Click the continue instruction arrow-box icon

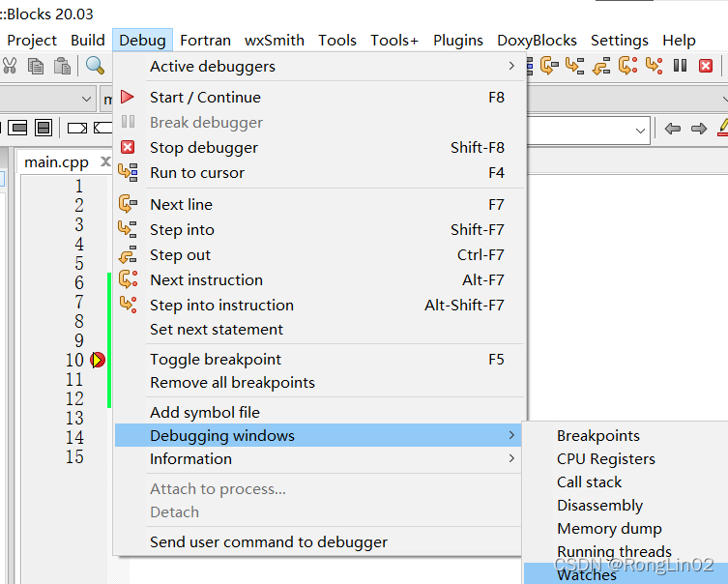(x=103, y=128)
